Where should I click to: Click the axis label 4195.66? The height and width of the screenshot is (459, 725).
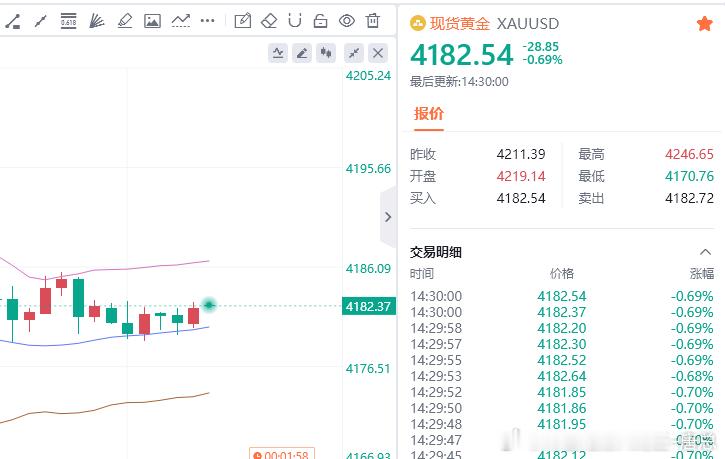[x=369, y=169]
